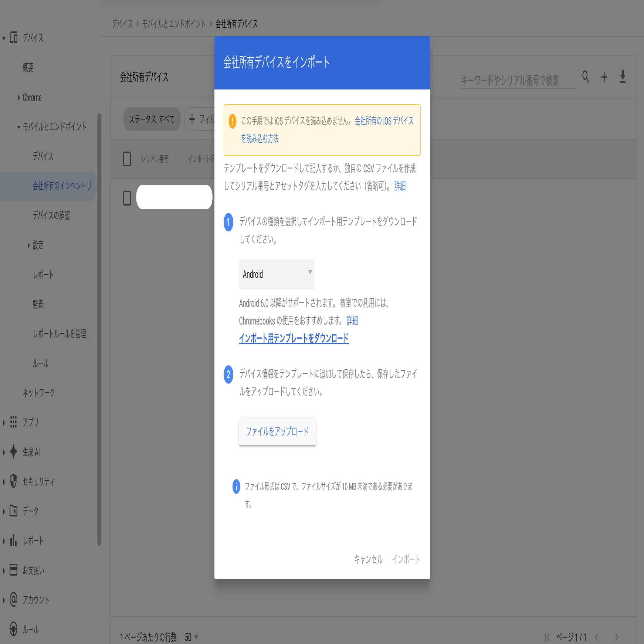This screenshot has width=644, height=644.
Task: Click the データ folder icon
Action: pyautogui.click(x=14, y=511)
